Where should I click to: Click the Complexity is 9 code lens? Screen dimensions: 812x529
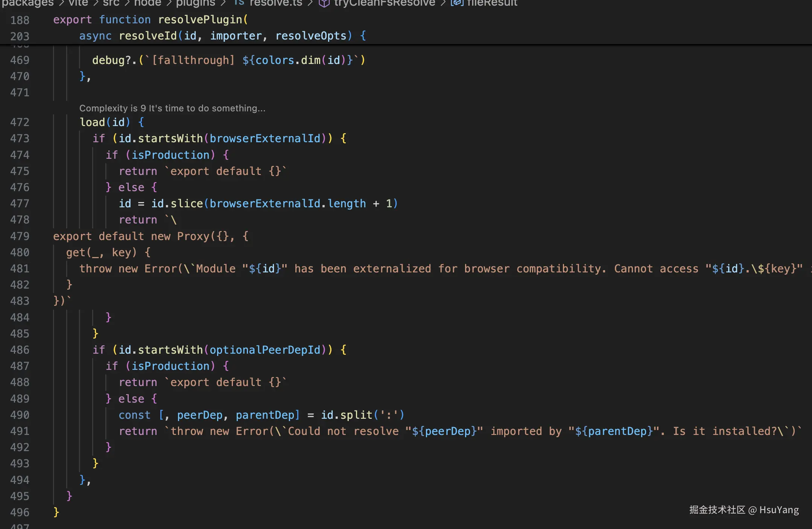click(172, 108)
